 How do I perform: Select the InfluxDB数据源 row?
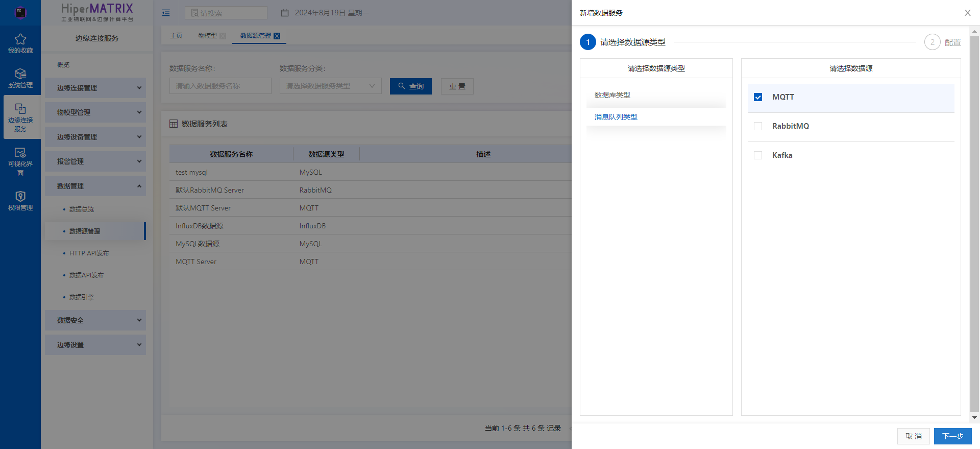tap(371, 226)
